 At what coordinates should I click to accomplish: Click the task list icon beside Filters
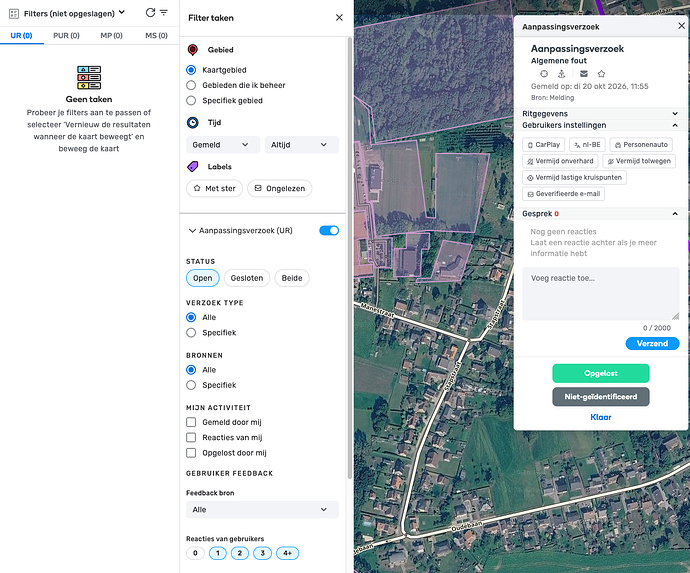pos(14,14)
